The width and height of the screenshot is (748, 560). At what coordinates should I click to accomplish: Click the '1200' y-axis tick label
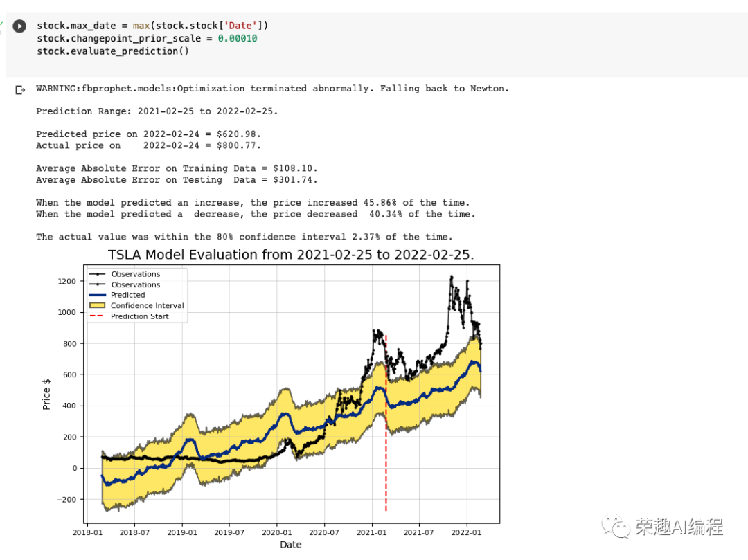click(66, 281)
